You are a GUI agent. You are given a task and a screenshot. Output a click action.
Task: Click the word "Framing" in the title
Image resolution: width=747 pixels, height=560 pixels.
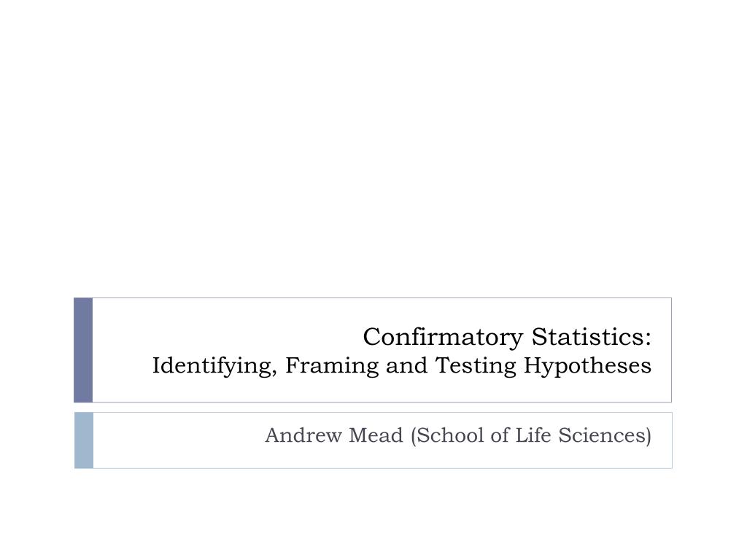click(x=332, y=366)
